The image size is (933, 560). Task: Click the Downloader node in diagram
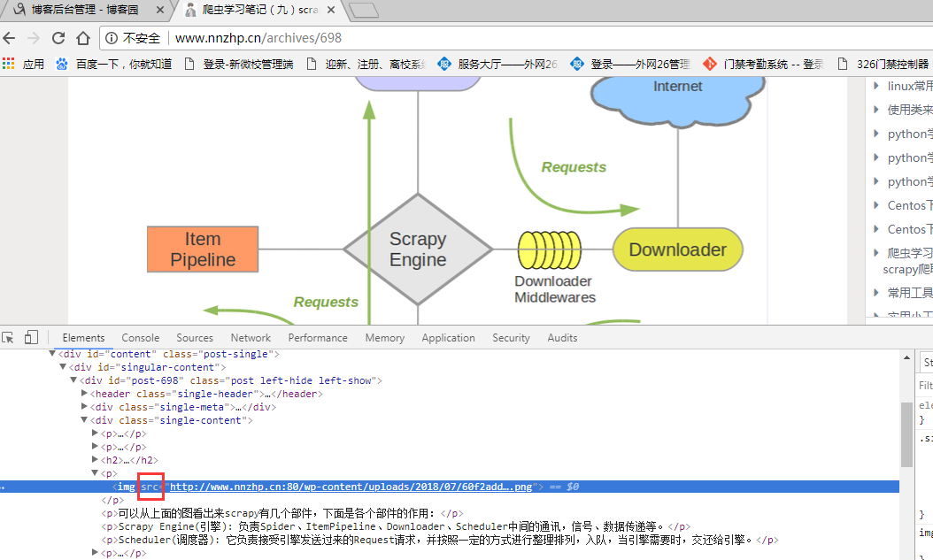[x=678, y=249]
